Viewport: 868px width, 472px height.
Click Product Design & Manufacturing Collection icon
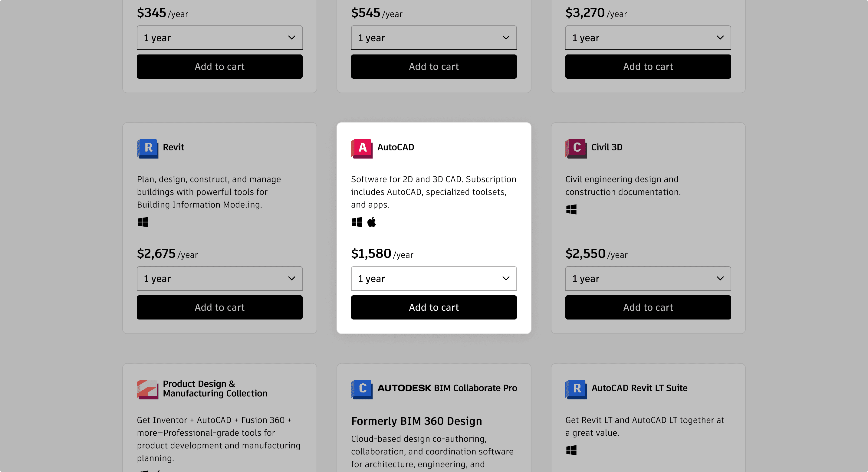click(148, 389)
